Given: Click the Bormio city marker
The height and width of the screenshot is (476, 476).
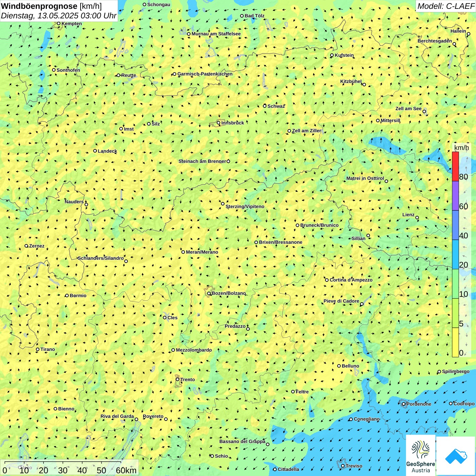Looking at the screenshot, I should click(67, 295).
